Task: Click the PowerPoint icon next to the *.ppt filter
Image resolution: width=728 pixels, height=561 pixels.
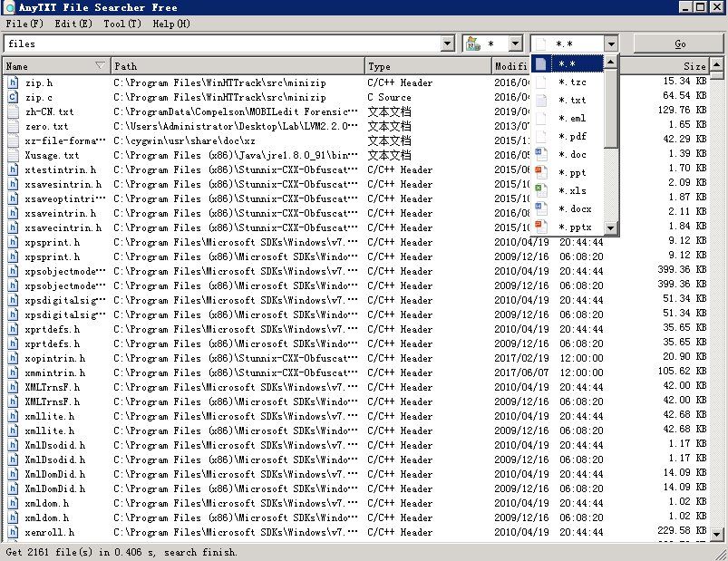Action: coord(541,172)
